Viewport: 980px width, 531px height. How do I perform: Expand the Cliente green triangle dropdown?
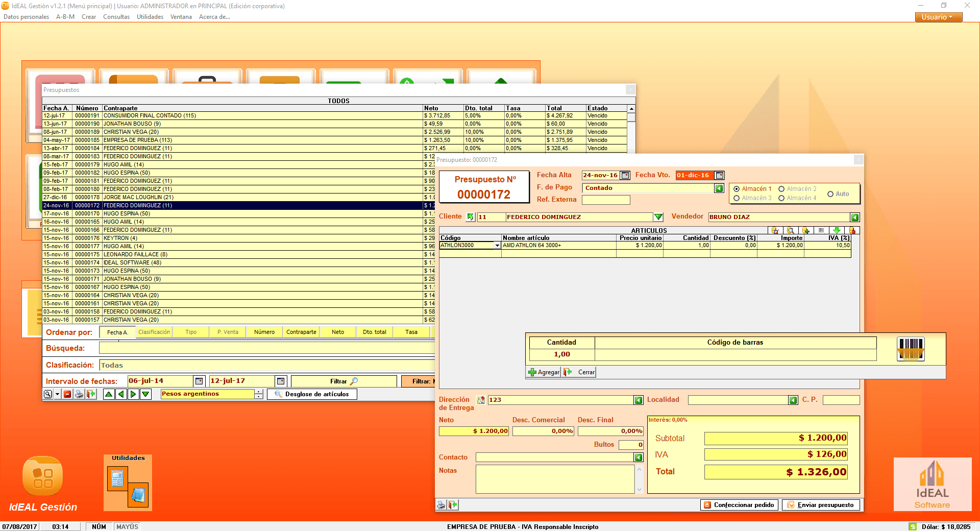658,217
